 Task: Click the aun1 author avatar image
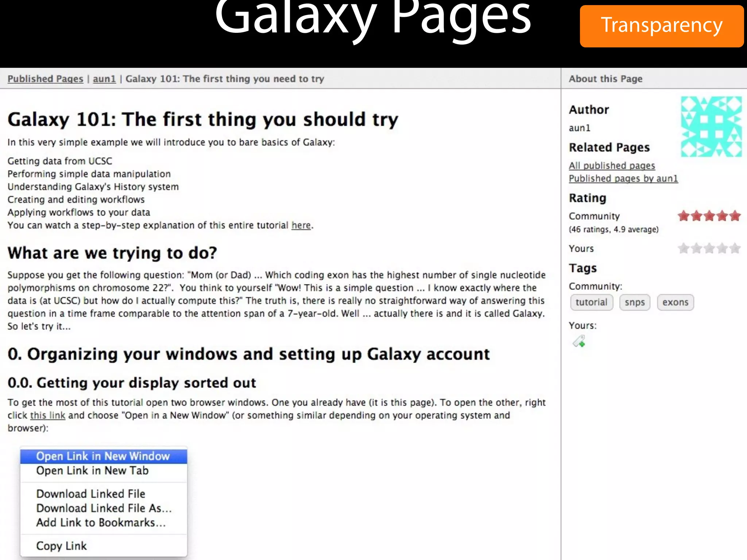click(x=711, y=127)
